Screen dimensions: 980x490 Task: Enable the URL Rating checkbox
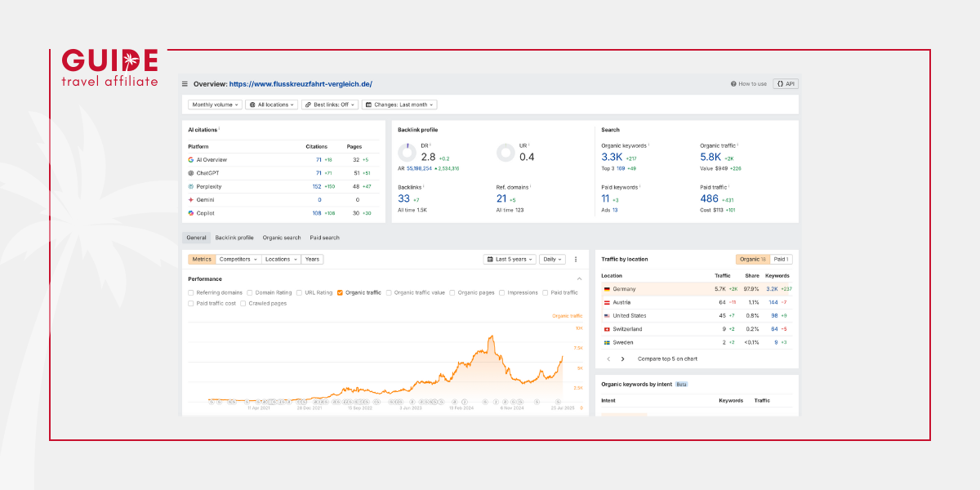(300, 292)
